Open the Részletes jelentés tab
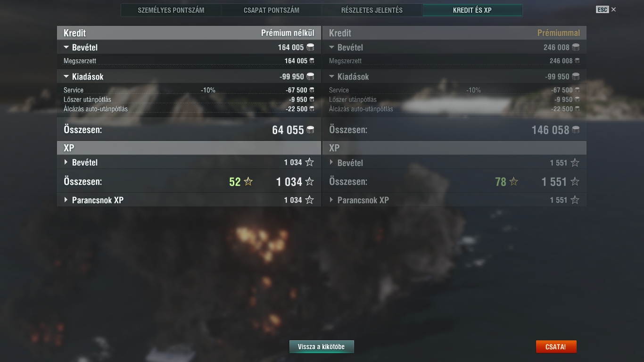The width and height of the screenshot is (644, 362). 372,10
